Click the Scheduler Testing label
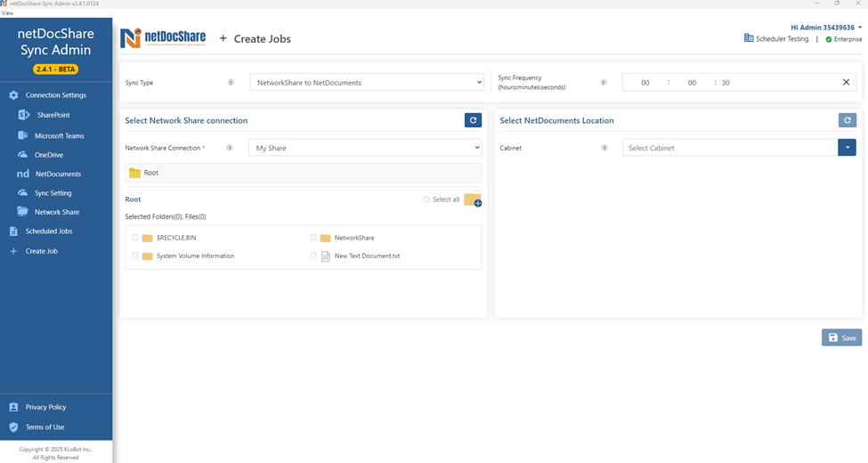Screen dimensions: 868x463 coord(783,39)
